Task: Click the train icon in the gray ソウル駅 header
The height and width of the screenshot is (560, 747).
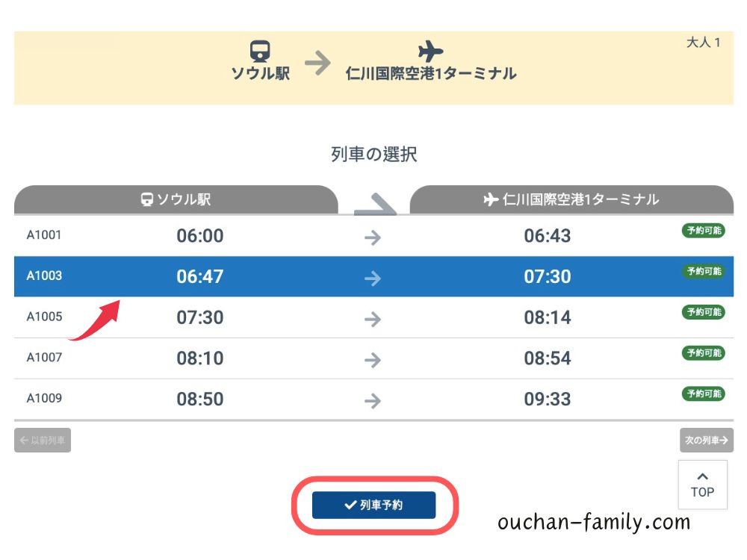Action: pyautogui.click(x=146, y=199)
